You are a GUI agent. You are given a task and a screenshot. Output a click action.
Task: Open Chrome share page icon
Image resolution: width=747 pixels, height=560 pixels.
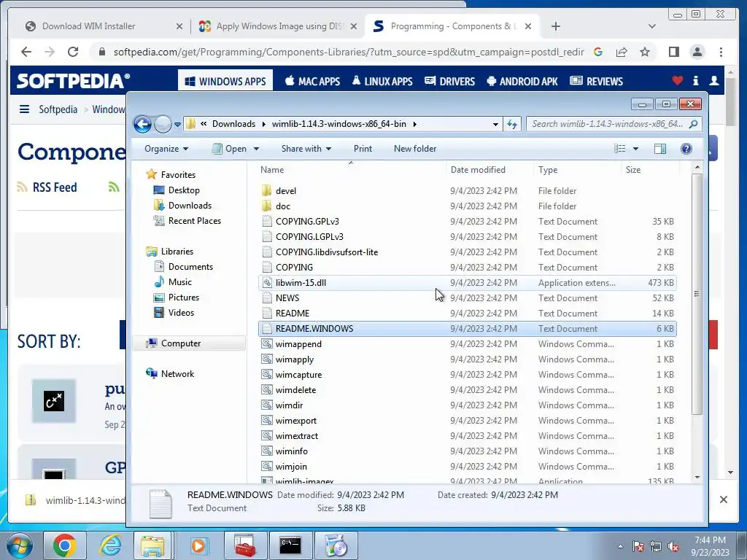[x=622, y=52]
